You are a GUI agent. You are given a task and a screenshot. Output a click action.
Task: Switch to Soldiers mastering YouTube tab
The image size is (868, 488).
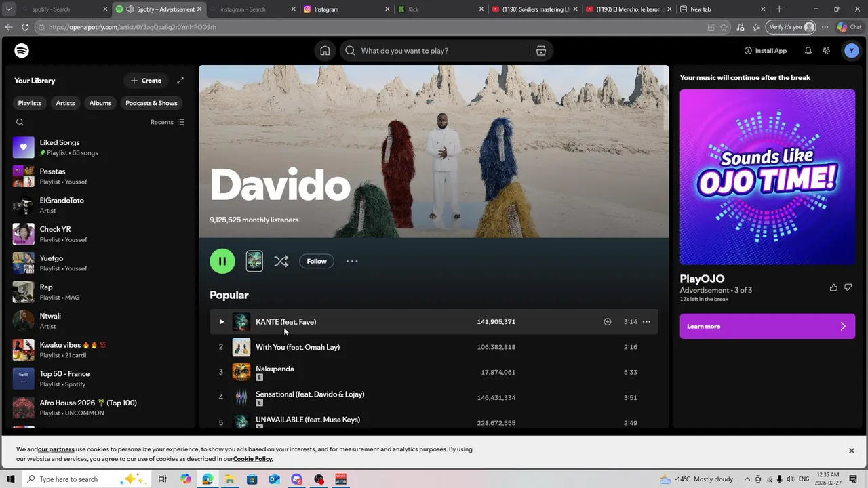(x=534, y=9)
